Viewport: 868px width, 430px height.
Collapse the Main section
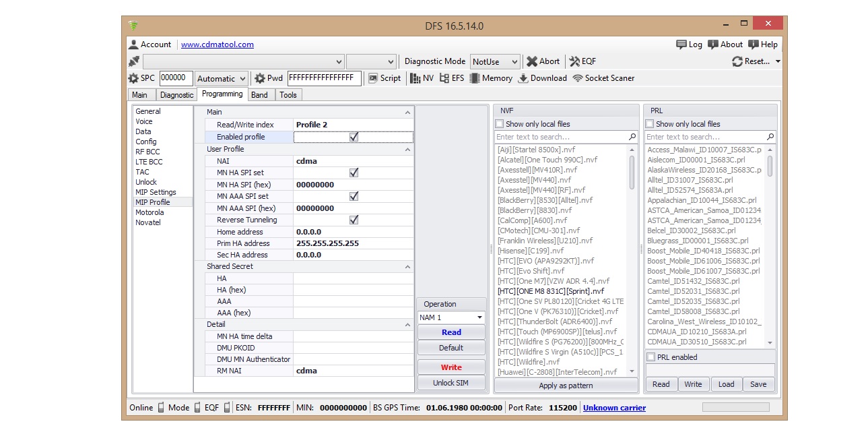[407, 113]
